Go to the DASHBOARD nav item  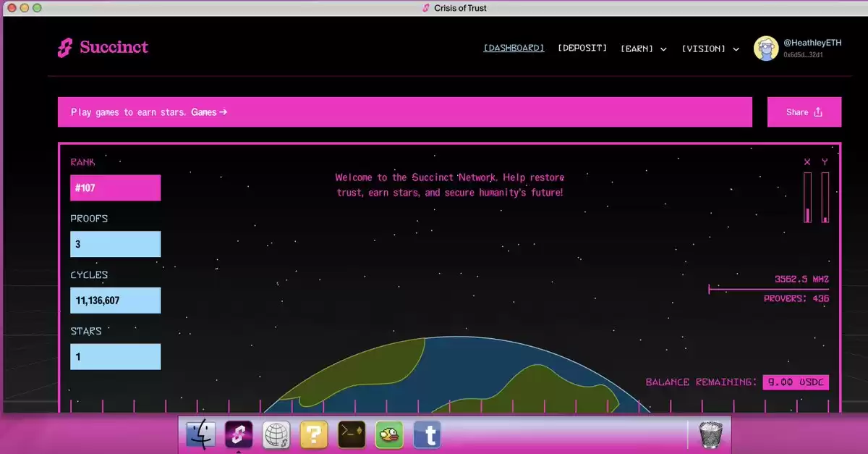514,48
